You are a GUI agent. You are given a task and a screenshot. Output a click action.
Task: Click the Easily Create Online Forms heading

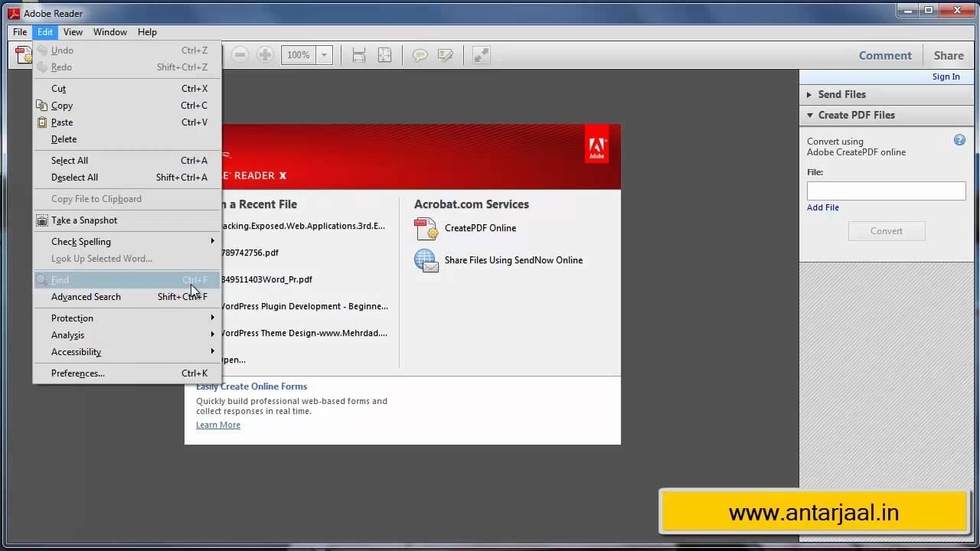click(252, 386)
